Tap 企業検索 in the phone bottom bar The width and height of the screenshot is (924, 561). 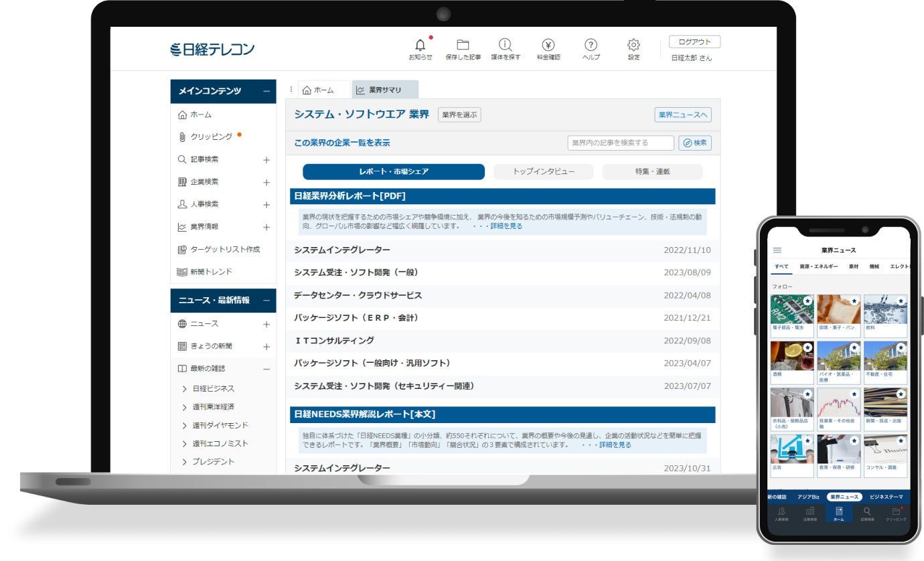[x=810, y=513]
